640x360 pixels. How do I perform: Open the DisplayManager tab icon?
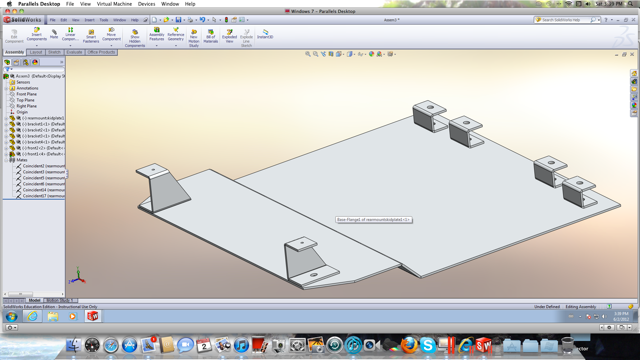[x=35, y=62]
